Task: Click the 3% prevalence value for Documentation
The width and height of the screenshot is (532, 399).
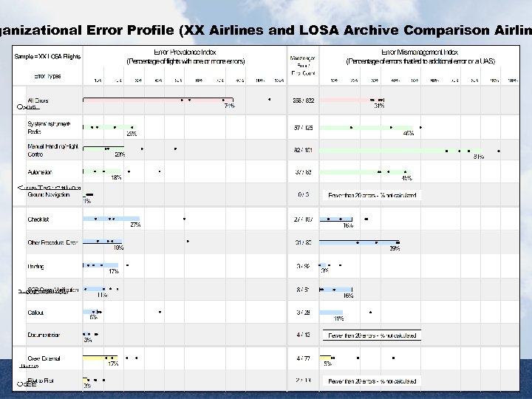Action: (x=87, y=340)
